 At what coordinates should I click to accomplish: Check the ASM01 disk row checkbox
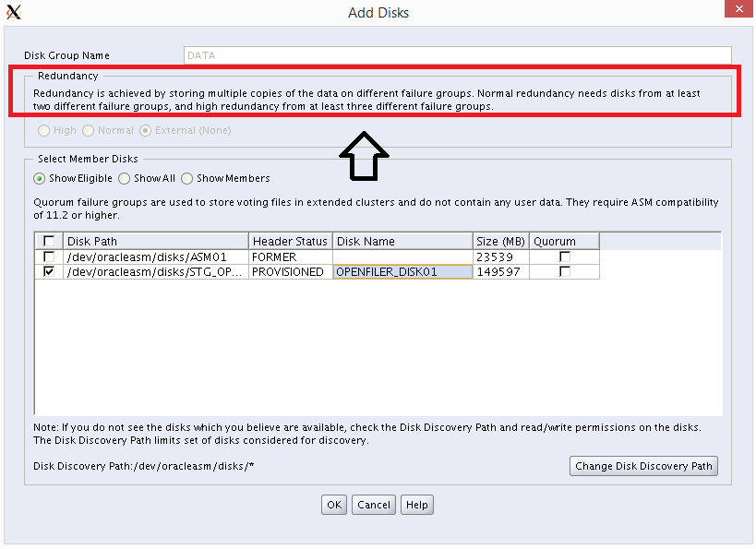(49, 257)
